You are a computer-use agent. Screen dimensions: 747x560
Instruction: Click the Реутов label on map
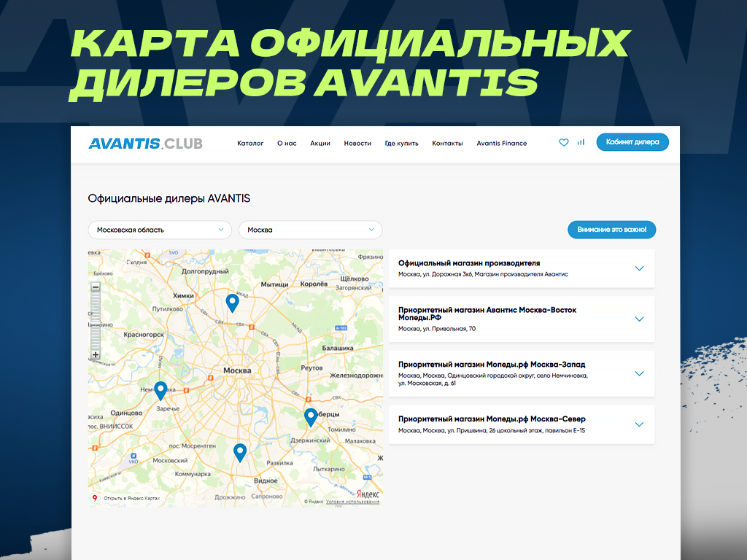[x=311, y=368]
